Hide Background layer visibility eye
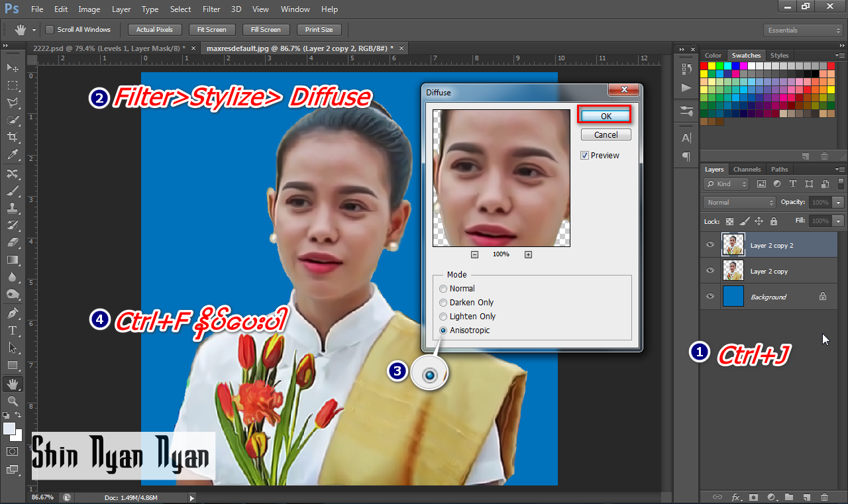Viewport: 848px width, 504px height. [x=710, y=297]
